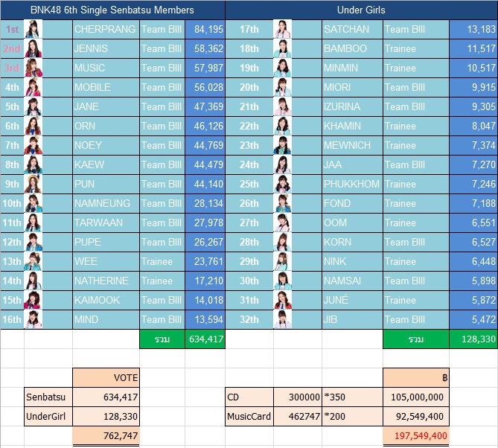
Task: Select the MUSIC name cell
Action: click(x=106, y=68)
